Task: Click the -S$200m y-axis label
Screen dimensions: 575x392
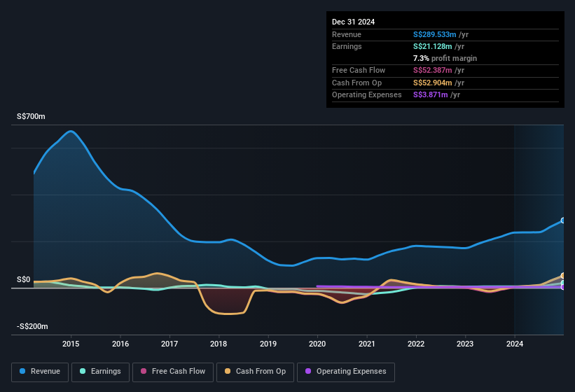Action: (x=32, y=326)
